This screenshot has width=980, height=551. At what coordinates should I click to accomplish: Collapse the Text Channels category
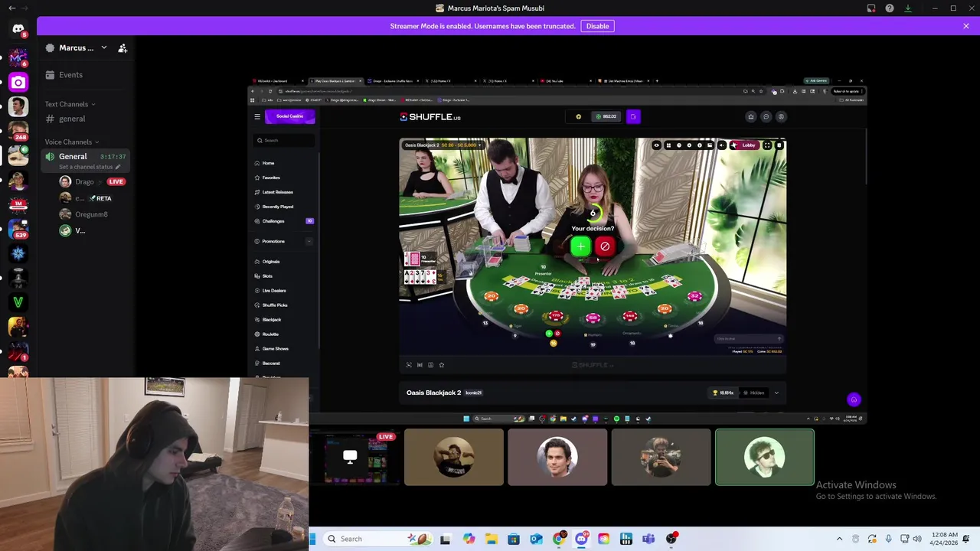coord(70,104)
